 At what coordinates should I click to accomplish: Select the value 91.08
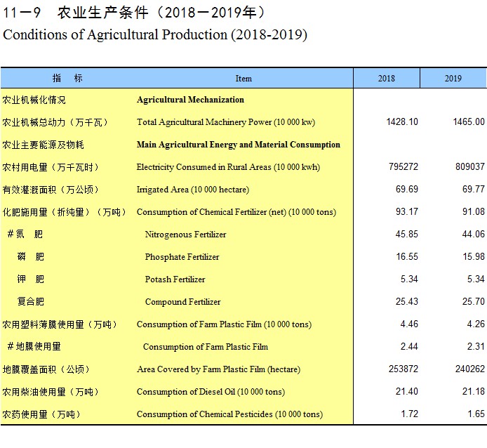pyautogui.click(x=474, y=212)
